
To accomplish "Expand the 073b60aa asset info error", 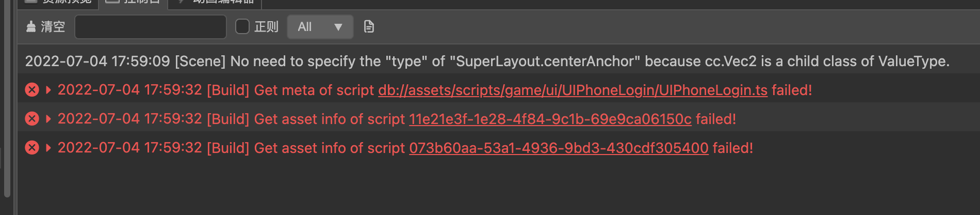I will [x=48, y=148].
